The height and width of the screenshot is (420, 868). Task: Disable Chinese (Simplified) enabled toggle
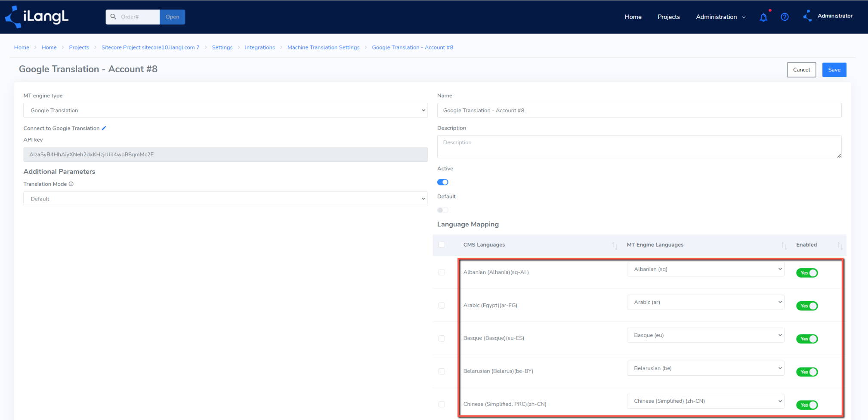point(807,405)
